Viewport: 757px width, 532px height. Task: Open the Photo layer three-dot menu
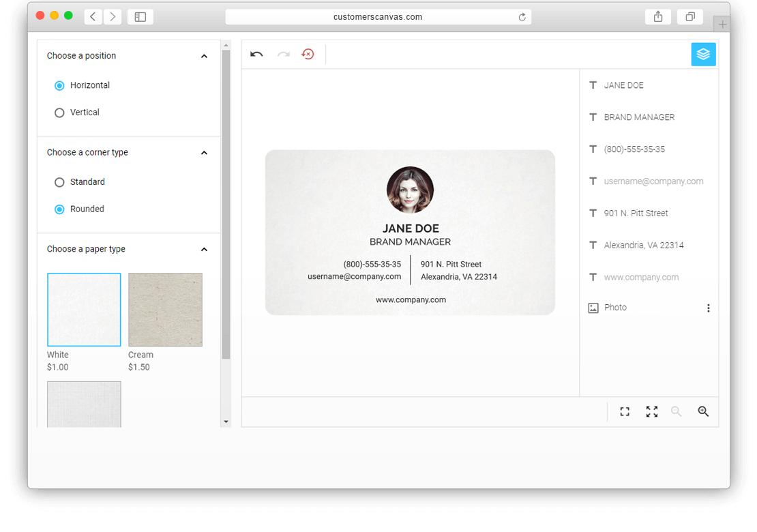(708, 308)
